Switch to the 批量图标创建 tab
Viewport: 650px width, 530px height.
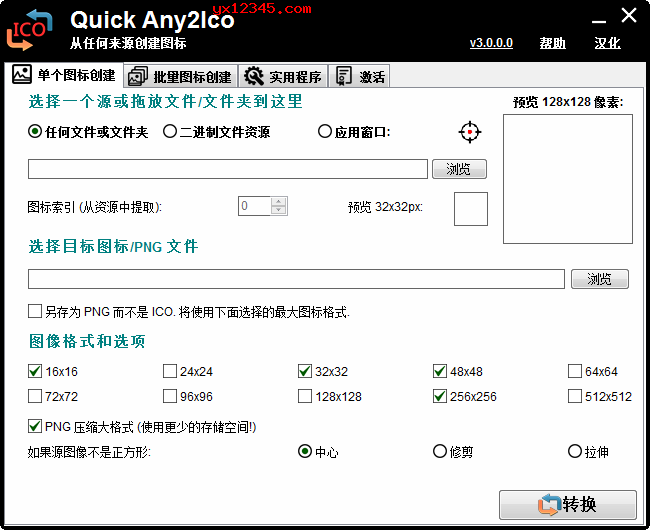pos(180,77)
